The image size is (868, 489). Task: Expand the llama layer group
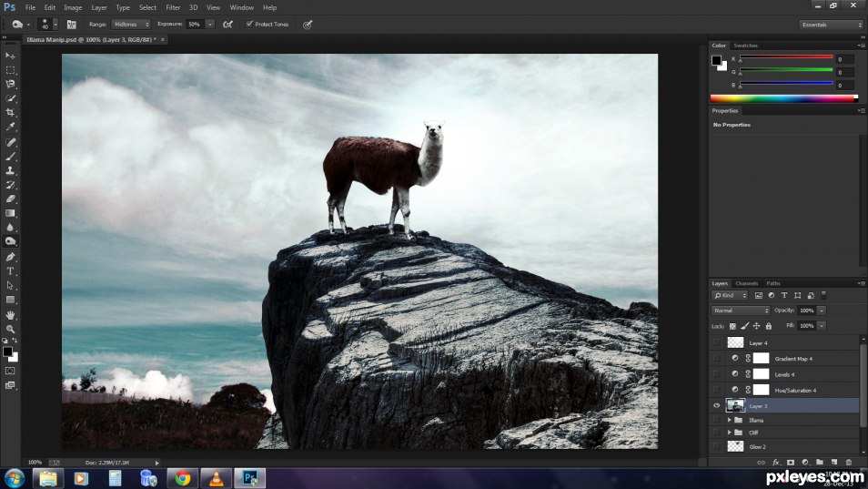[730, 421]
